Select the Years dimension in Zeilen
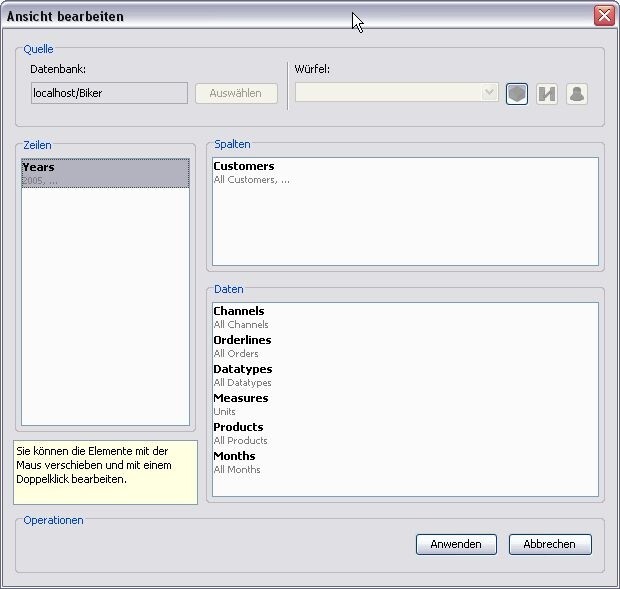The width and height of the screenshot is (620, 589). tap(105, 173)
